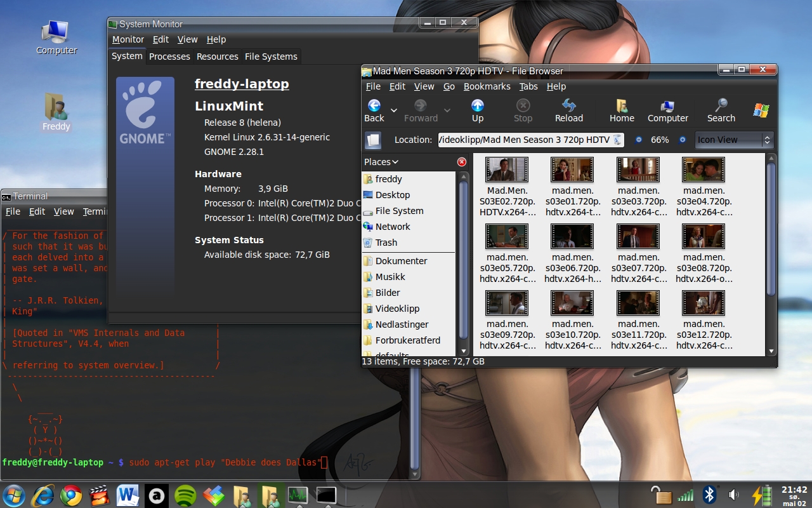The height and width of the screenshot is (508, 812).
Task: Open Forbrukeratferd bookmark in sidebar
Action: [409, 340]
